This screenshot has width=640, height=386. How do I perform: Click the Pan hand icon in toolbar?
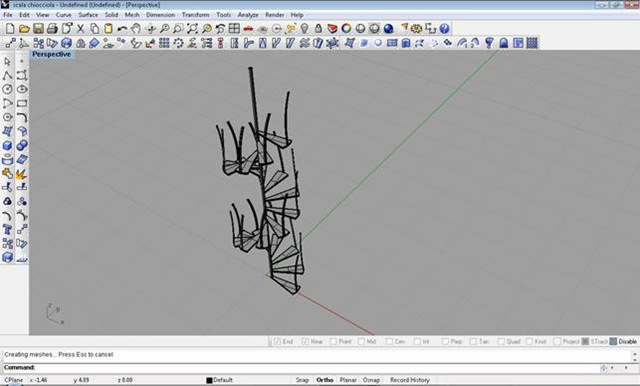pyautogui.click(x=136, y=29)
